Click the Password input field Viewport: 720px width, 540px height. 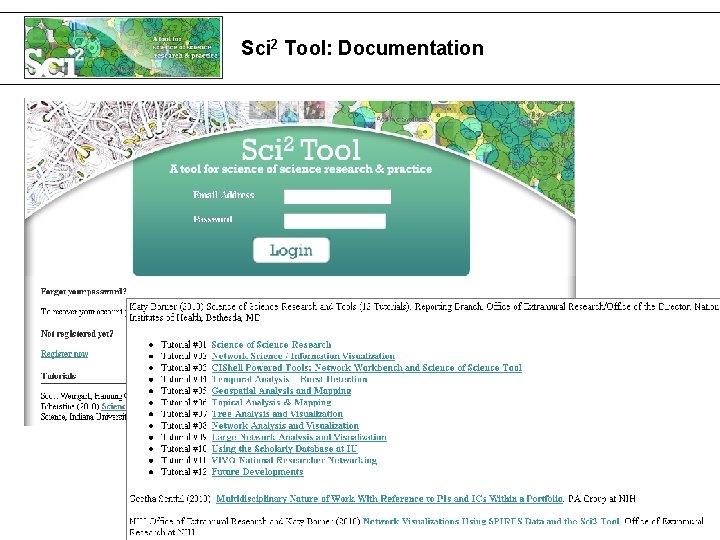click(x=335, y=221)
